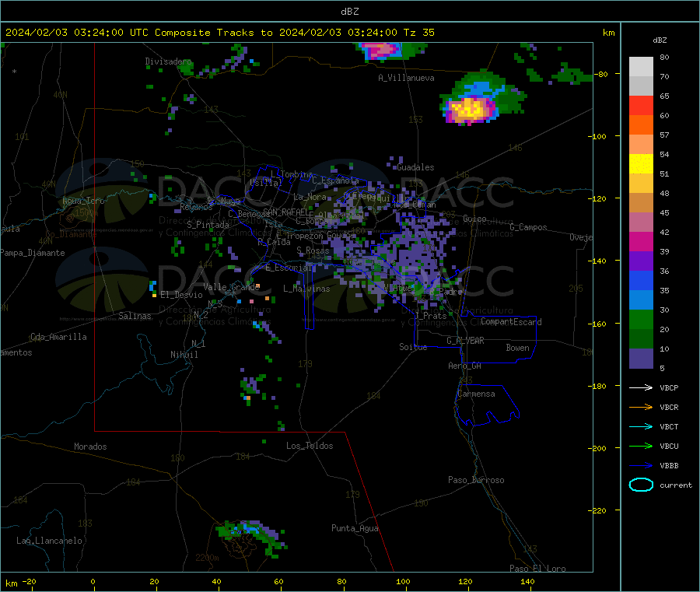Click the 'J_Prats' map label
700x592 pixels.
pyautogui.click(x=430, y=316)
